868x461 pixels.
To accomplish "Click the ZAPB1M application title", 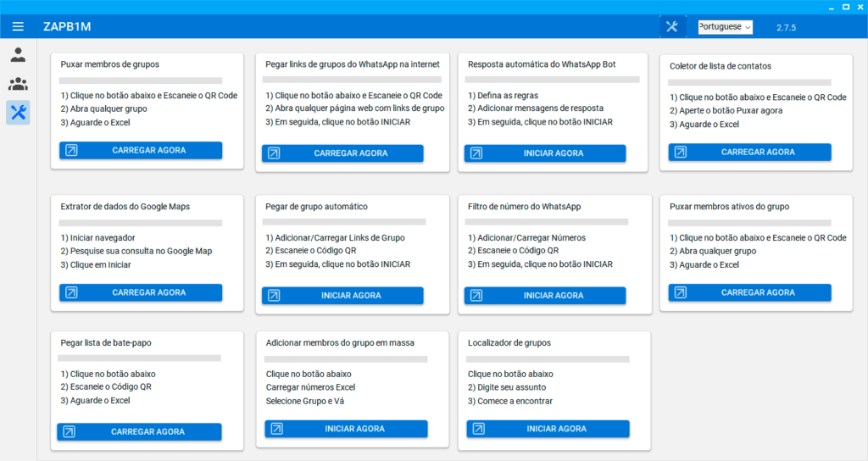I will coord(67,26).
